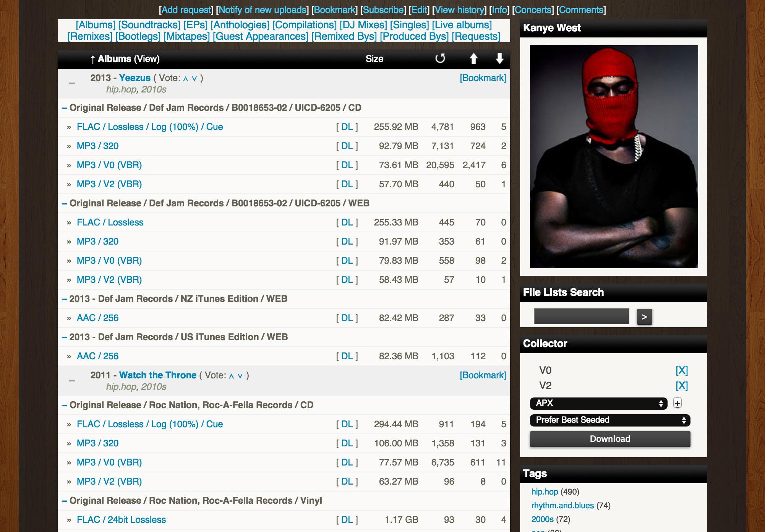
Task: Click the snatches refresh column icon
Action: 440,58
